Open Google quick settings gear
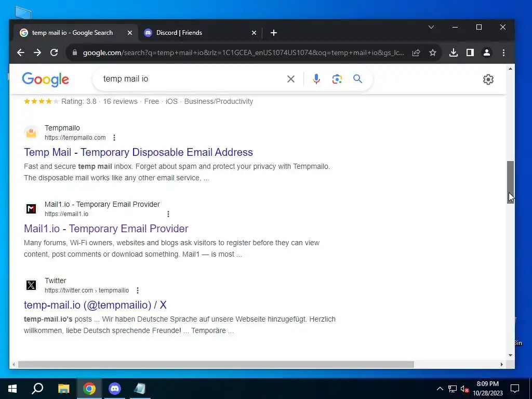 [488, 79]
